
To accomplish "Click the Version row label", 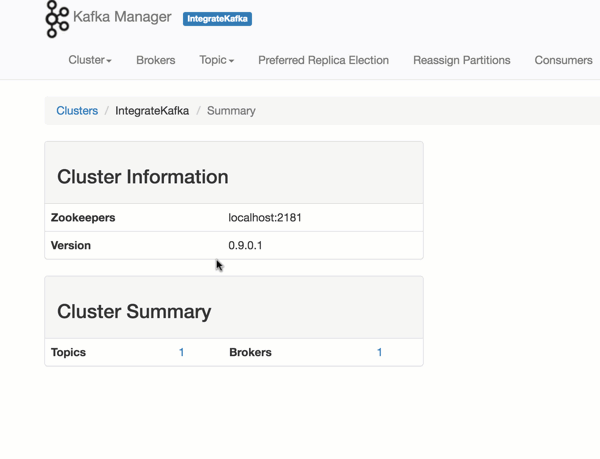I will 71,245.
